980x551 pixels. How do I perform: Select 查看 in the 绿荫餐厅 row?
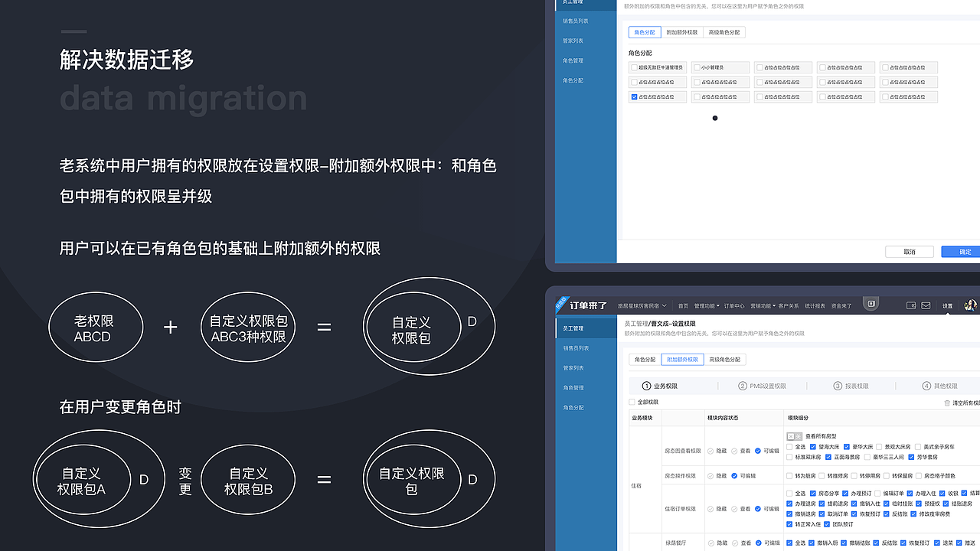coord(734,543)
